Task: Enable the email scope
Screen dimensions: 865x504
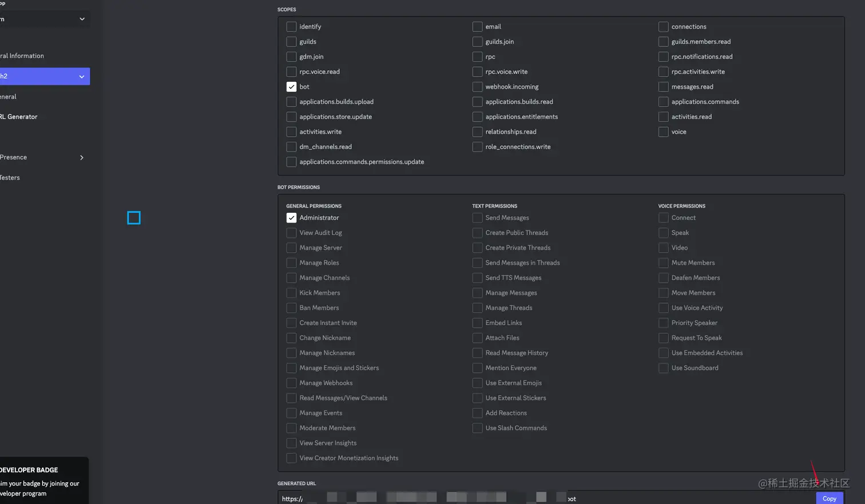Action: pyautogui.click(x=478, y=27)
